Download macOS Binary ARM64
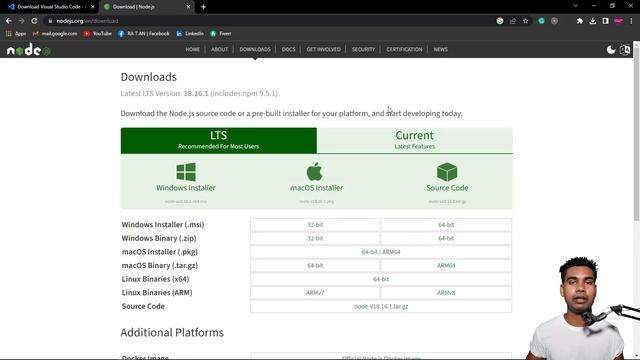This screenshot has width=640, height=360. tap(446, 266)
